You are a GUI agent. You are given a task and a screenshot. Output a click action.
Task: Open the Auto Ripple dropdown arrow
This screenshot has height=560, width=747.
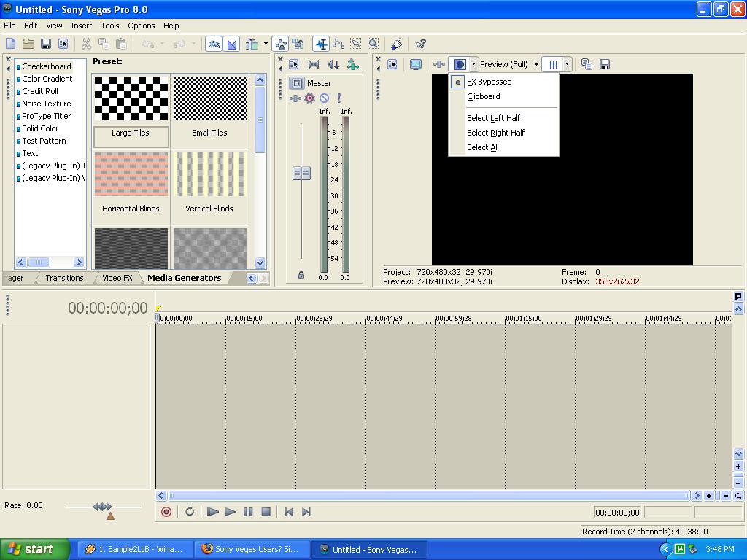[x=266, y=44]
